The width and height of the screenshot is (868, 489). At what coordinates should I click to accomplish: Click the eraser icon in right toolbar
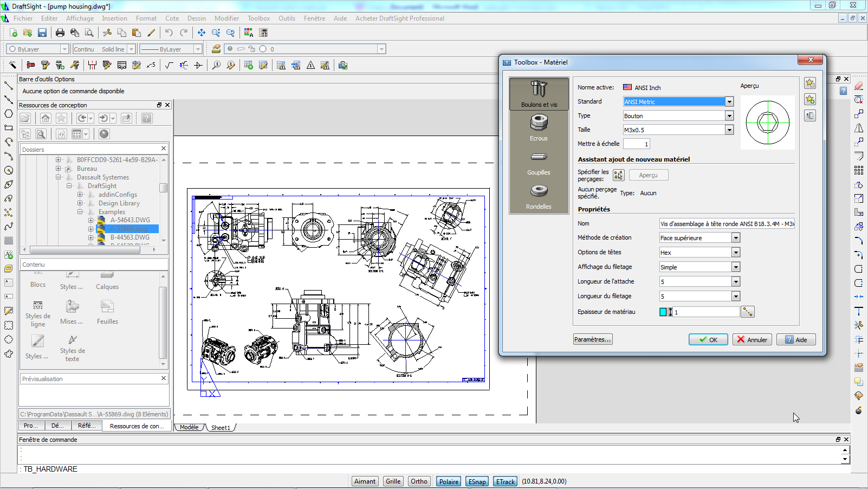[x=859, y=86]
